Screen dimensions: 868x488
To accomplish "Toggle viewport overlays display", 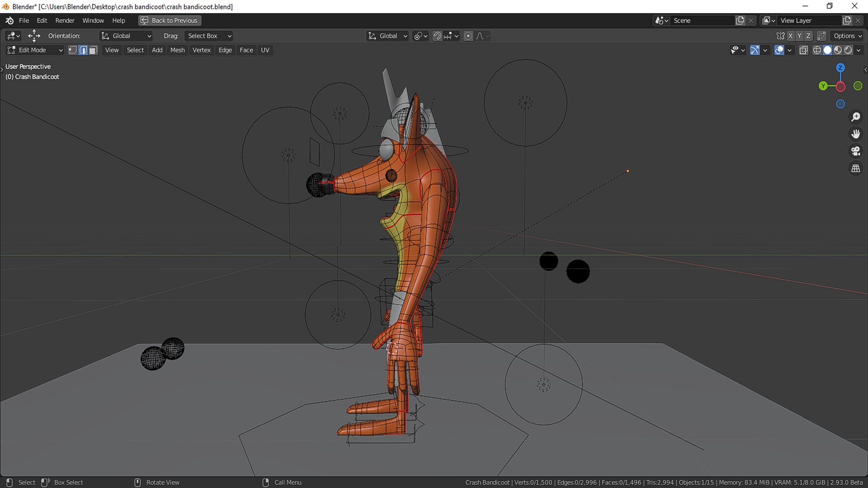I will (x=779, y=50).
